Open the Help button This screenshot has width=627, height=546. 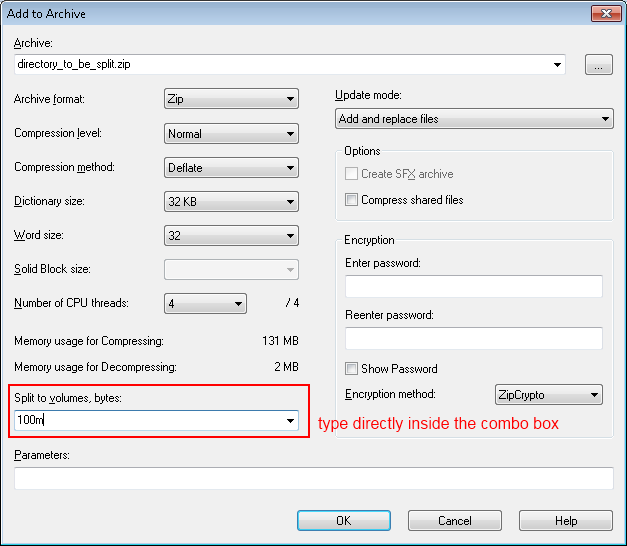[566, 521]
